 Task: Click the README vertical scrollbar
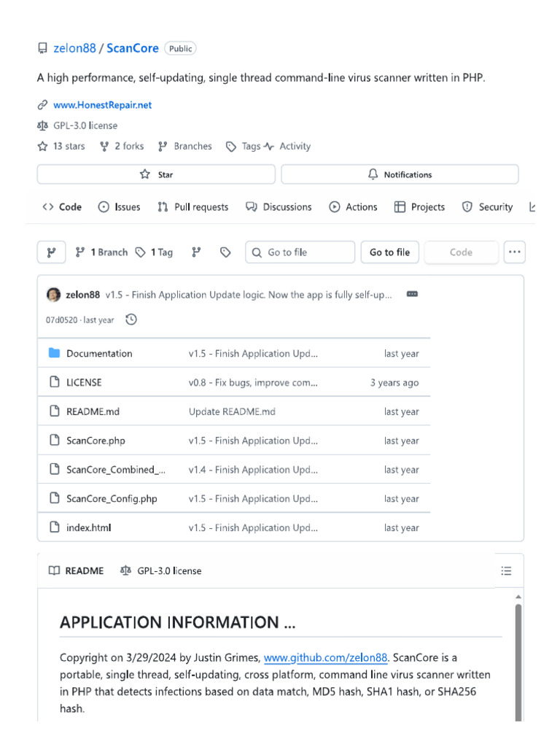tap(518, 662)
